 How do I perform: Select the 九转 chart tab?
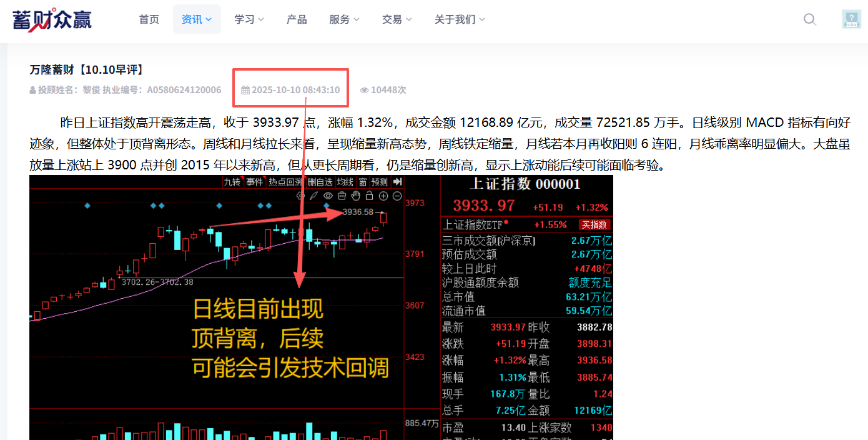[232, 182]
